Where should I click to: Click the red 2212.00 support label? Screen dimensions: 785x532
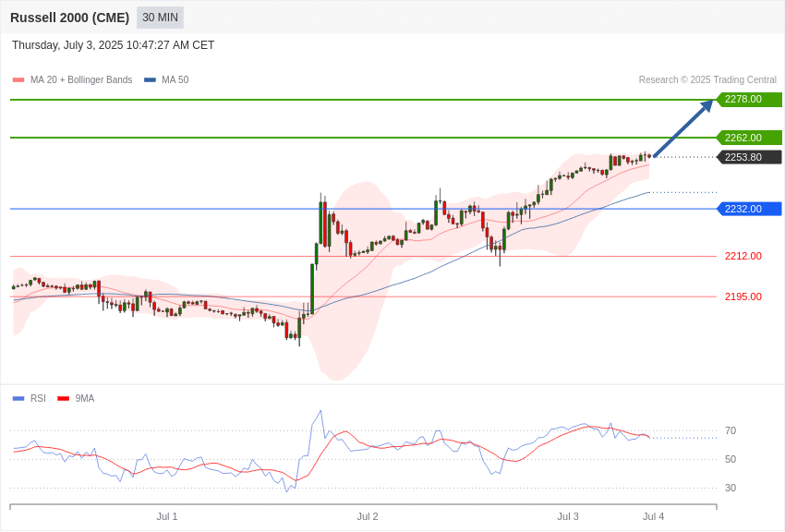(743, 256)
